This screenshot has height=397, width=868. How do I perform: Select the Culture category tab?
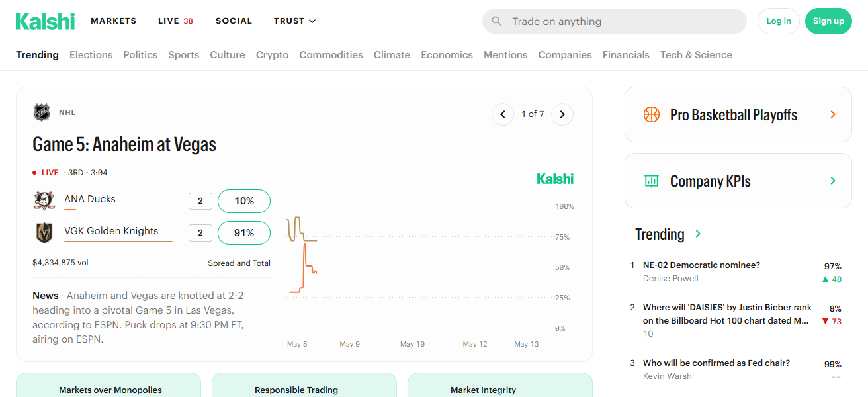[228, 55]
